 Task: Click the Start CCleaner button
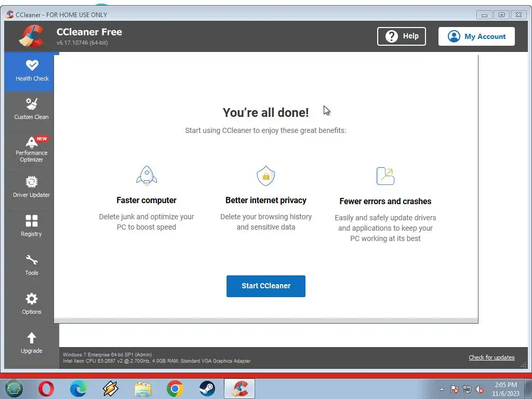click(266, 286)
